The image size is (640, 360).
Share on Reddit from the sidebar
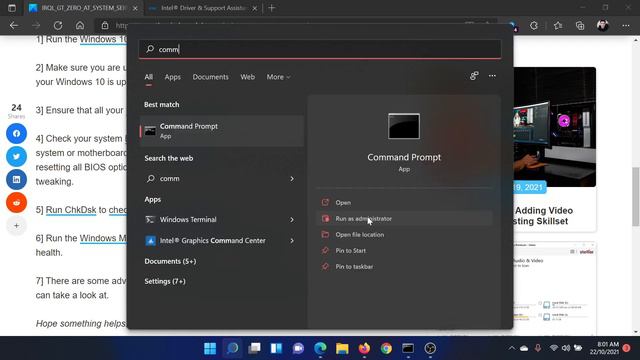pos(16,202)
